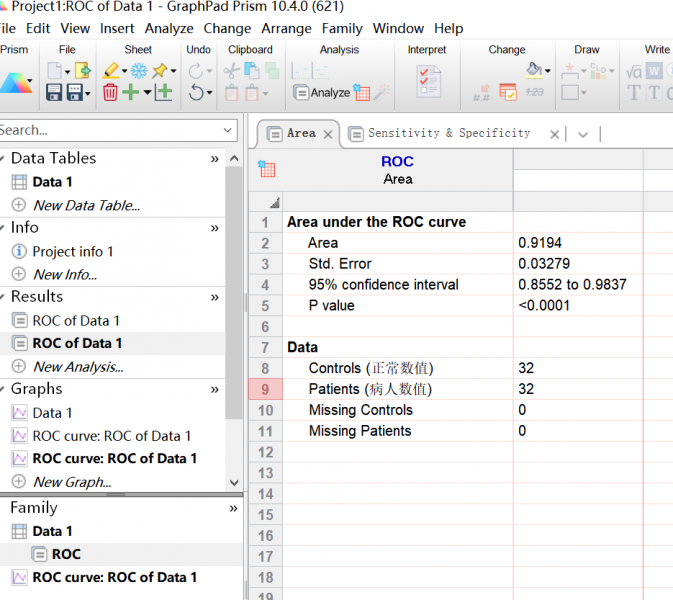
Task: Click the Copy clipboard icon
Action: [x=252, y=70]
